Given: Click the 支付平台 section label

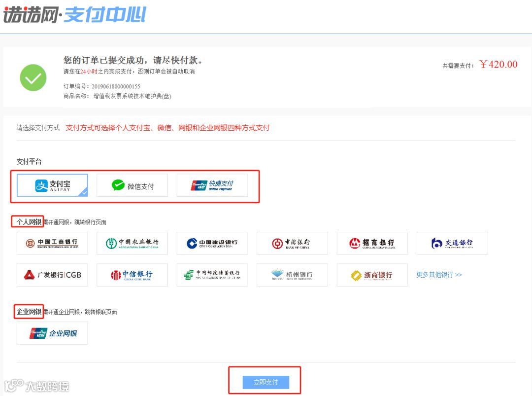Looking at the screenshot, I should pos(29,161).
